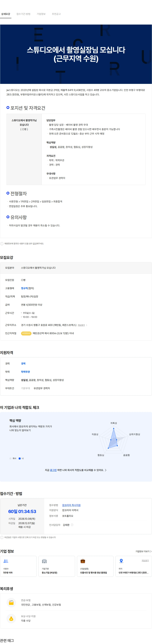
Task: Click the chevron after 근무지주소 지도보기
Action: click(x=87, y=325)
